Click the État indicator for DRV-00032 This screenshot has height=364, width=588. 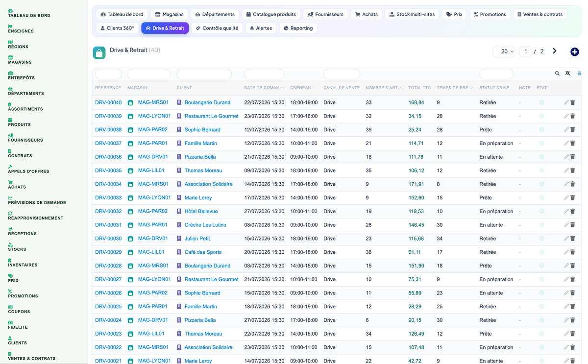pos(541,212)
